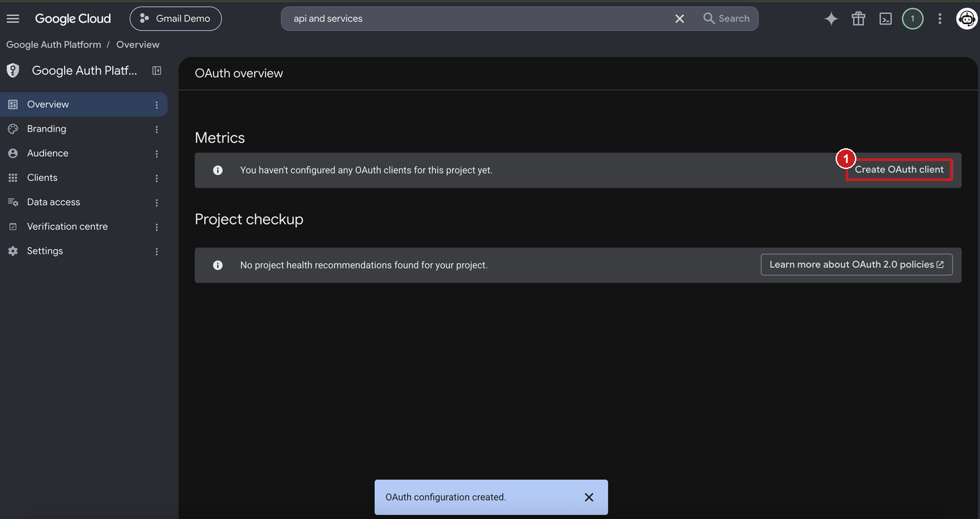
Task: Open Verification centre in the sidebar
Action: (x=84, y=226)
